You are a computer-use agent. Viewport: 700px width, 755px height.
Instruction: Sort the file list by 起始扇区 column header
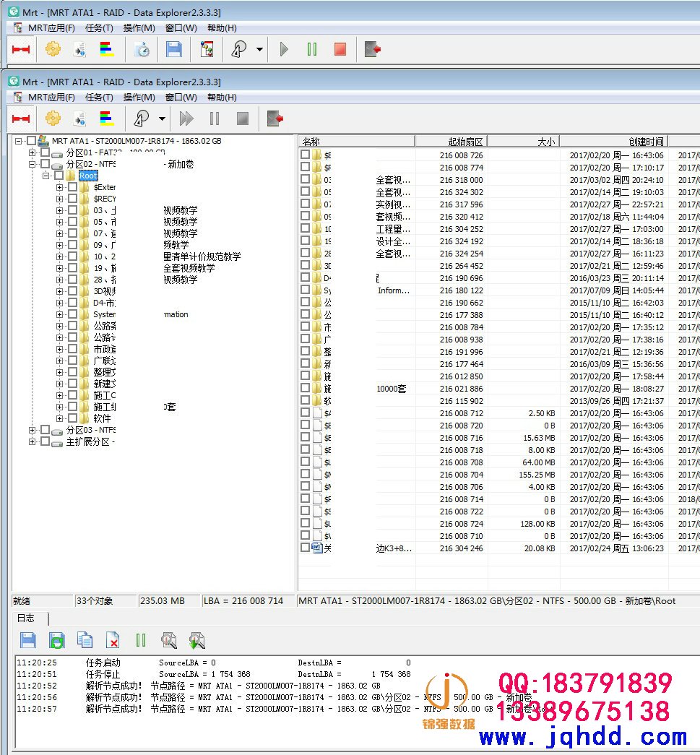(x=451, y=142)
